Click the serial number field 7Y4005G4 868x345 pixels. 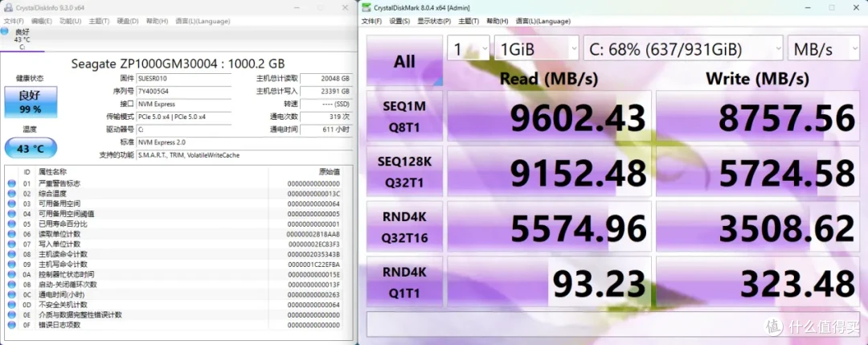(x=184, y=92)
